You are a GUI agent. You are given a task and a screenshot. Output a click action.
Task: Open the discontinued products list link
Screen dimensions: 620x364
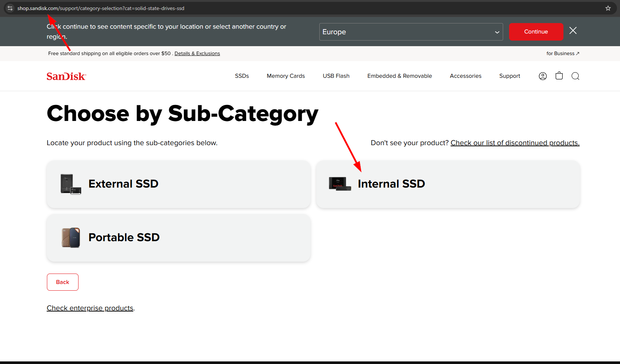click(x=515, y=143)
